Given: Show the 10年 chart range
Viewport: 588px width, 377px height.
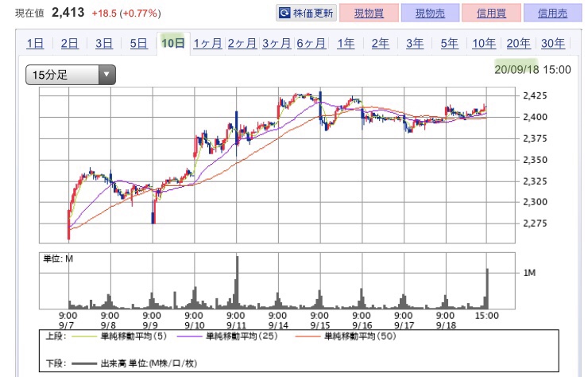Looking at the screenshot, I should (484, 43).
